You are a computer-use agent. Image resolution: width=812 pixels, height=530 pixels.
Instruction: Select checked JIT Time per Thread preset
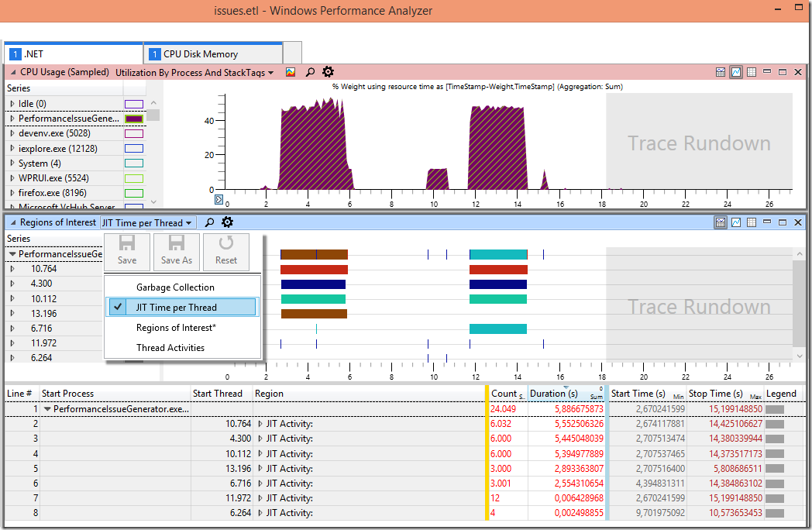point(182,307)
